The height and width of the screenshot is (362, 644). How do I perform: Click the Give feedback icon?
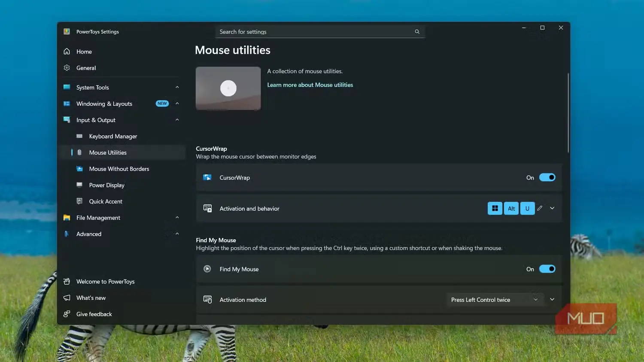point(67,314)
